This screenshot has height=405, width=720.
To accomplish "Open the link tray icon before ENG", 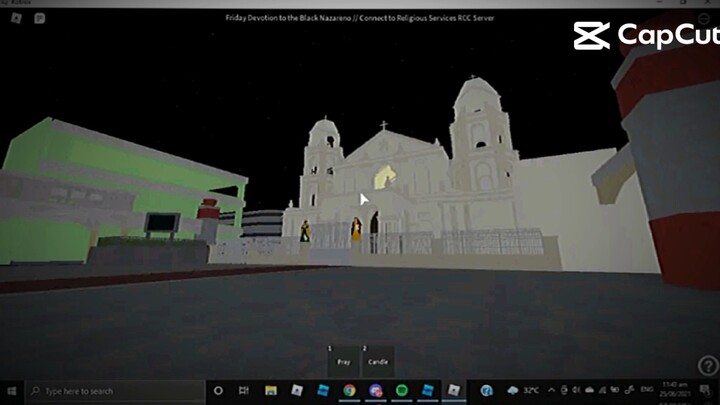I will [629, 390].
